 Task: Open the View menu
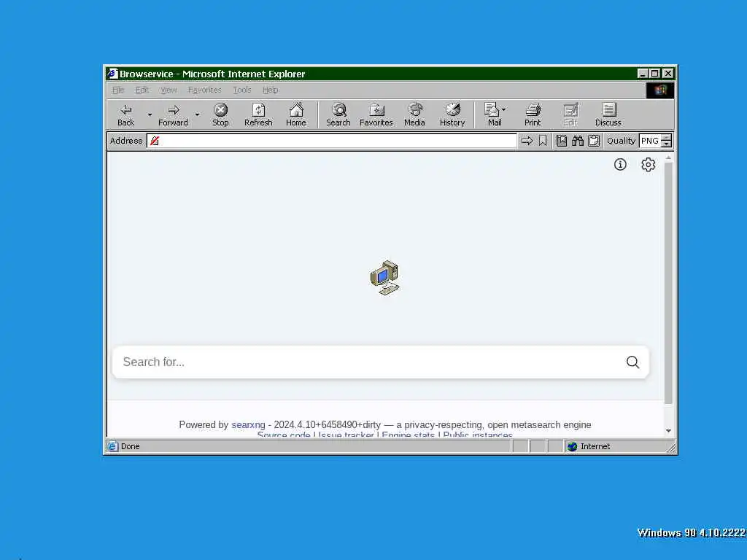point(169,90)
